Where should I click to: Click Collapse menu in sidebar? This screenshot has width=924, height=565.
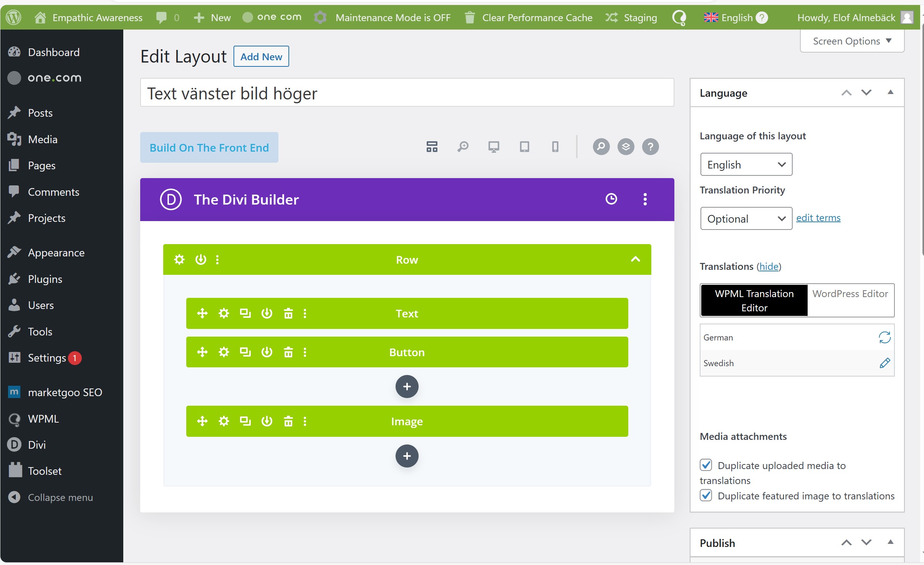click(x=50, y=497)
